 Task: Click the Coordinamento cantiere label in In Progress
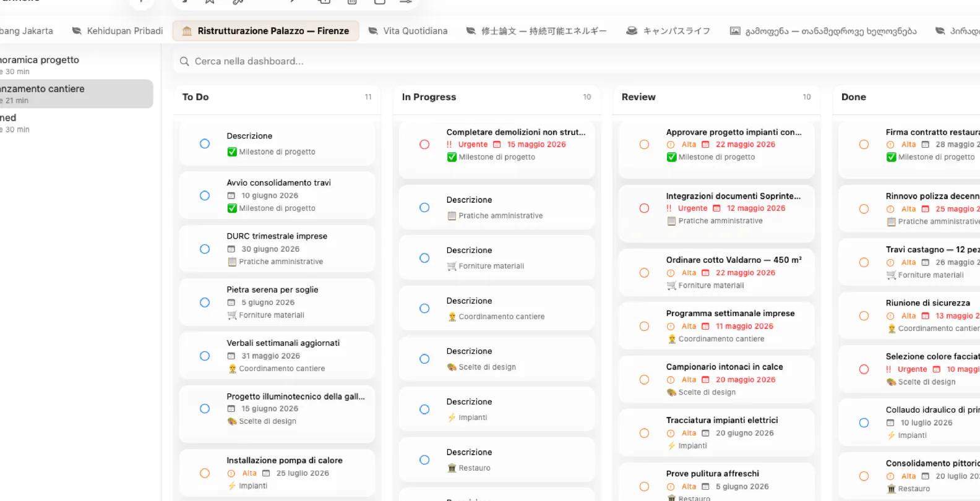pyautogui.click(x=502, y=317)
